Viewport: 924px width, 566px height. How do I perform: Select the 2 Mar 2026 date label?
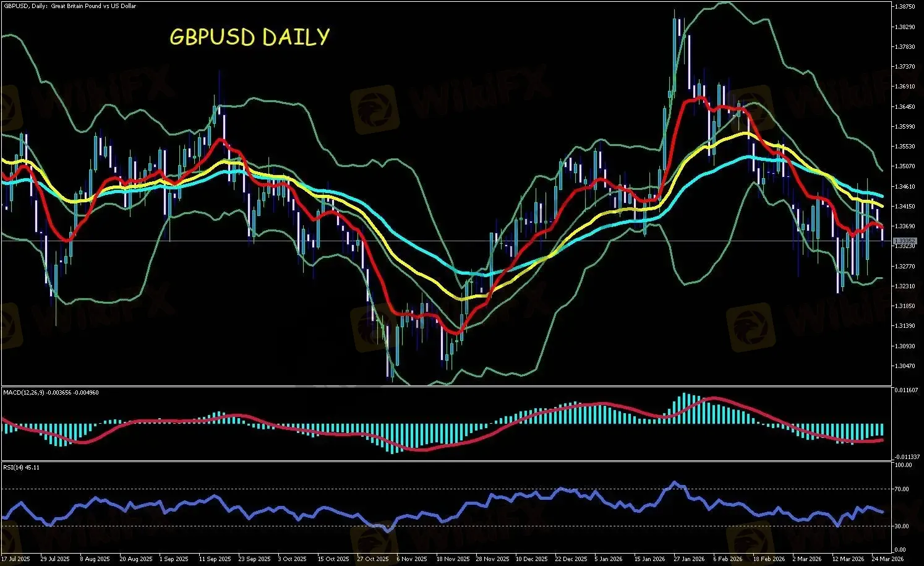coord(807,559)
